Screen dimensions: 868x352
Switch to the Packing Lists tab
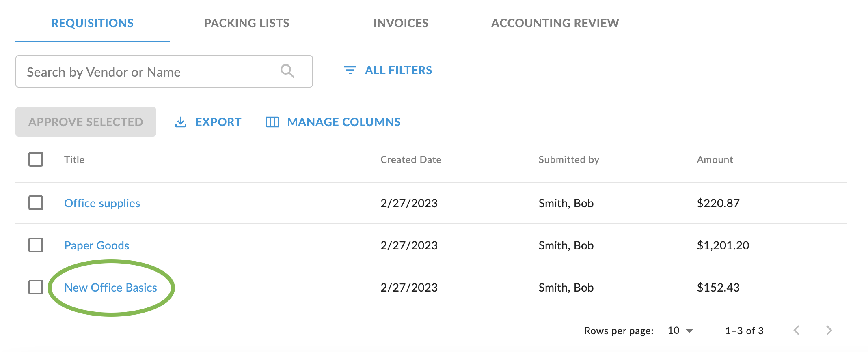click(x=246, y=23)
